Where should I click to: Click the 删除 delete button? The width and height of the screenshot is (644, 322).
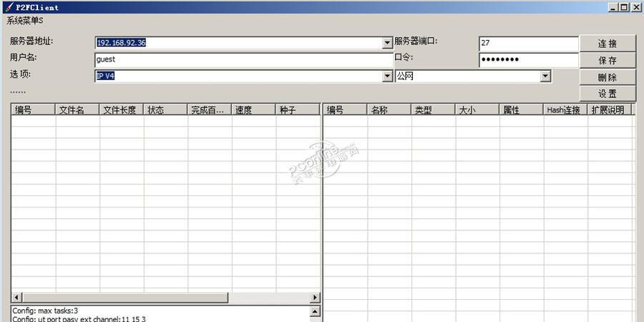pos(607,77)
